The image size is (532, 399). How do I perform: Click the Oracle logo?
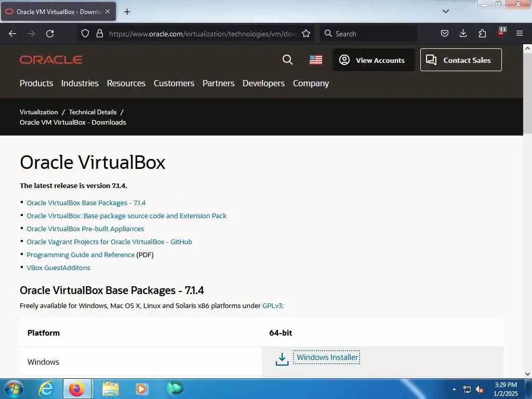[x=51, y=60]
